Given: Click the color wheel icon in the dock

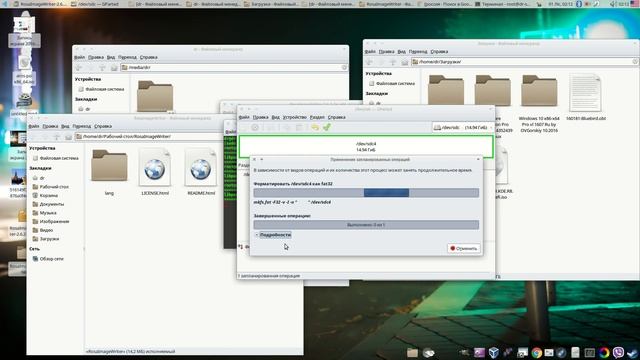Looking at the screenshot, I should (x=604, y=353).
